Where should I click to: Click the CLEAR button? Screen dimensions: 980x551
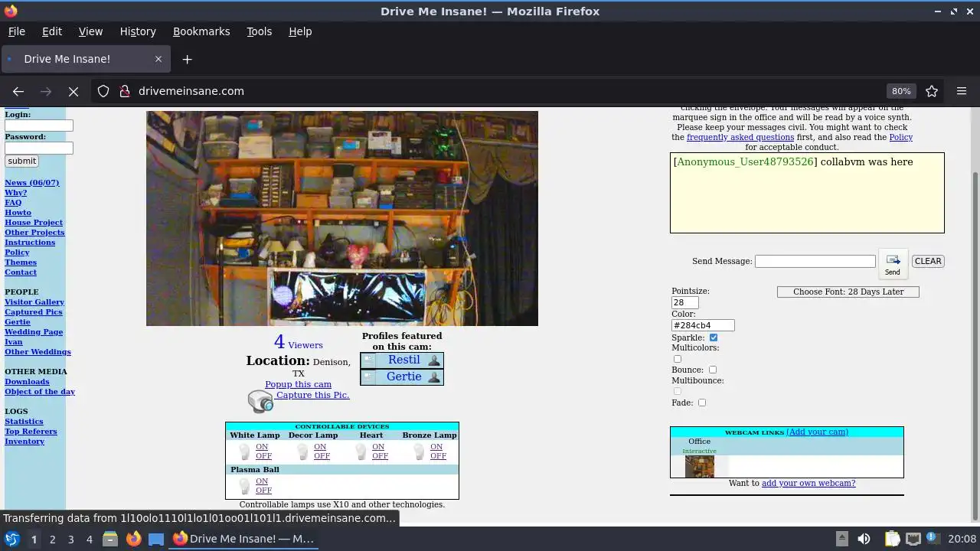928,261
